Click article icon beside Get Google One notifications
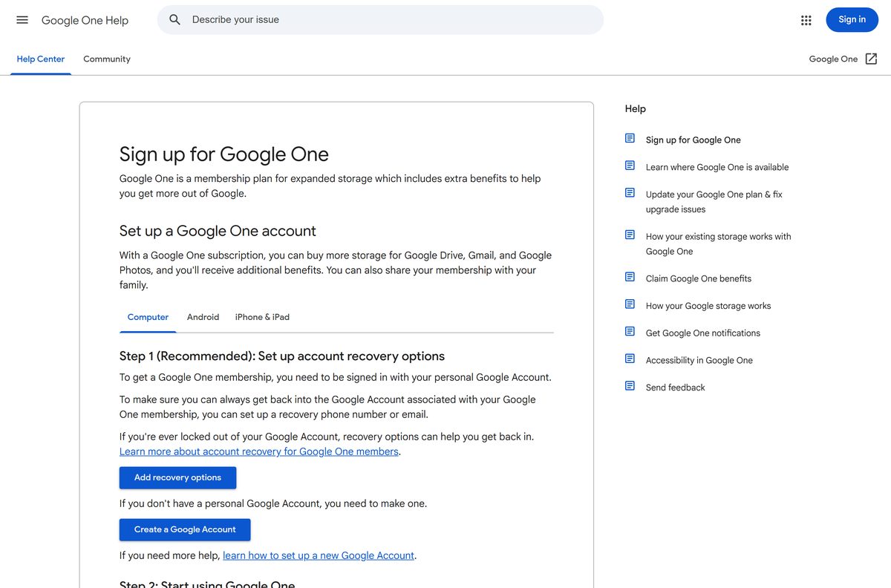The width and height of the screenshot is (891, 588). click(630, 332)
